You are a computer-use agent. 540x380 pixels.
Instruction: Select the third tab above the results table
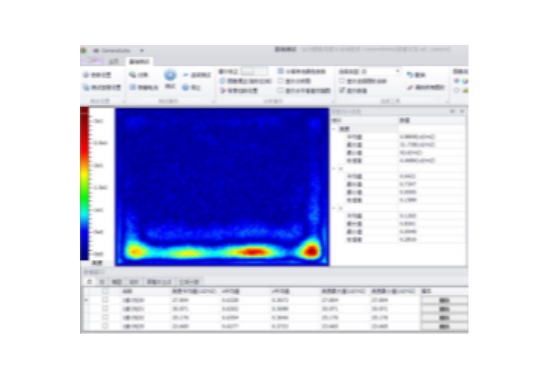(117, 282)
